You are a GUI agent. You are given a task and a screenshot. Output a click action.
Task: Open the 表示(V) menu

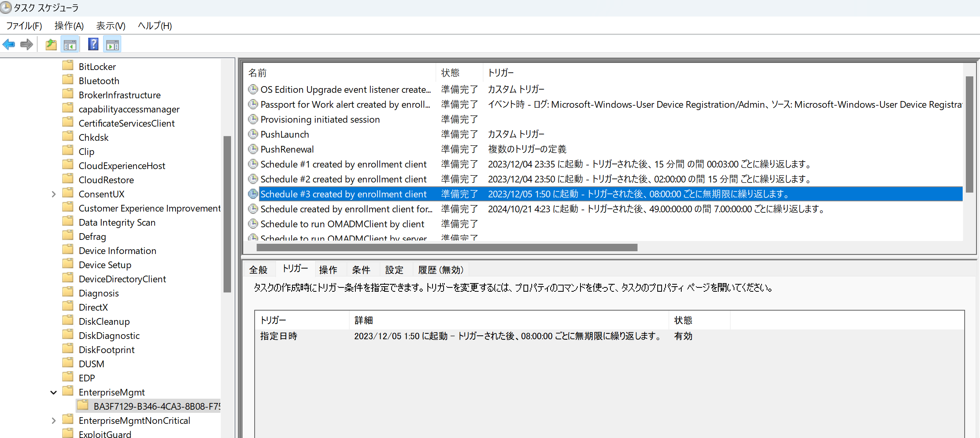click(111, 26)
